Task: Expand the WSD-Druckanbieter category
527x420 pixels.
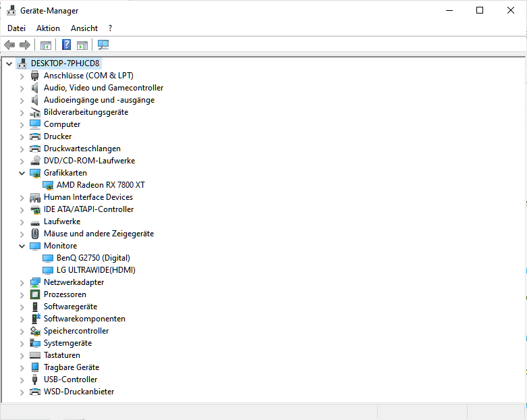Action: (x=22, y=392)
